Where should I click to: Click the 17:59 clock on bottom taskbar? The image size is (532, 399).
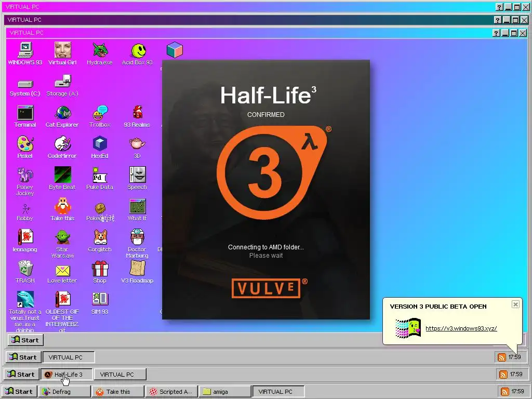517,391
